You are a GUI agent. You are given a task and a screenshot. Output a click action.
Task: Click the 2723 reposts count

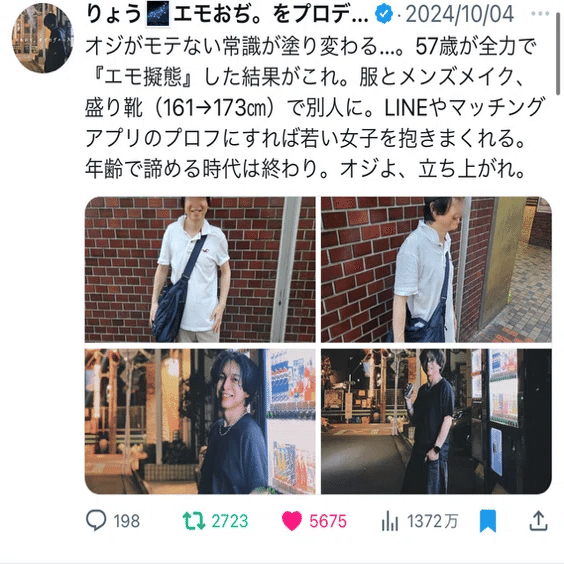(x=230, y=521)
